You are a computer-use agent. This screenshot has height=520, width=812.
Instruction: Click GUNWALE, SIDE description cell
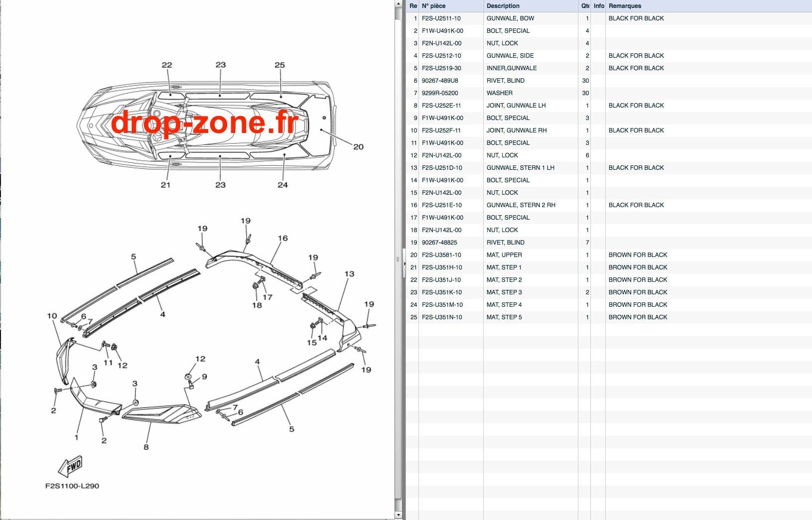click(x=510, y=56)
